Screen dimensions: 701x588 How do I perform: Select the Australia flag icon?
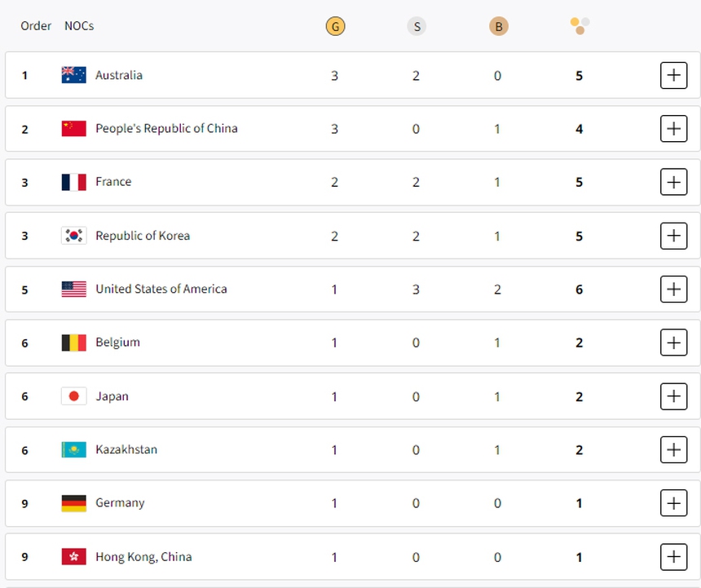pos(73,75)
